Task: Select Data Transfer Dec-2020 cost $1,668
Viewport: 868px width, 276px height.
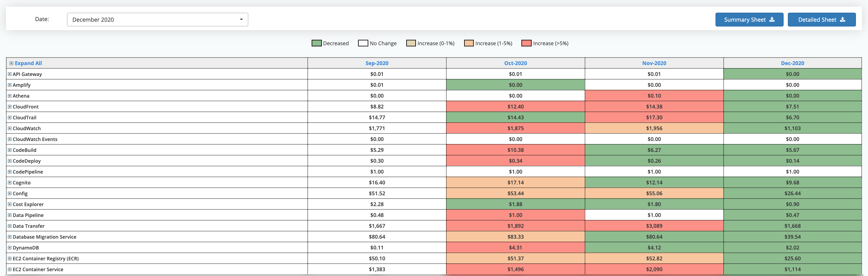Action: (x=793, y=226)
